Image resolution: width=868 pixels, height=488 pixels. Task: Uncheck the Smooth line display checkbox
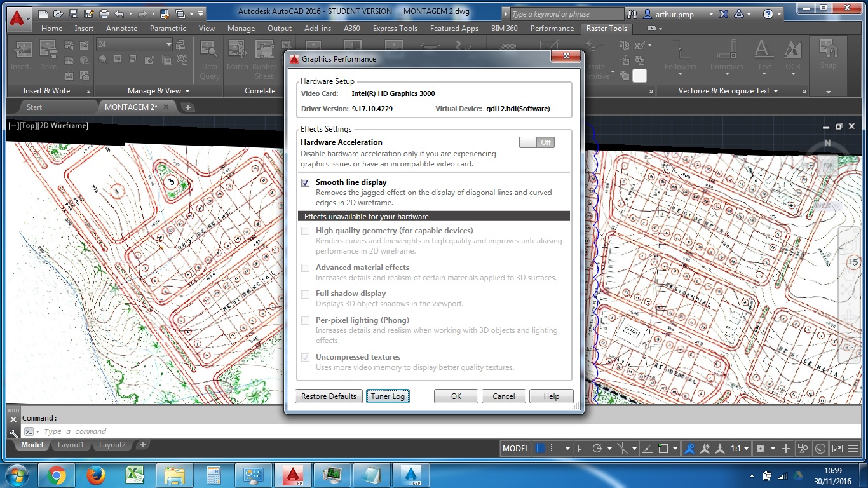pos(306,182)
